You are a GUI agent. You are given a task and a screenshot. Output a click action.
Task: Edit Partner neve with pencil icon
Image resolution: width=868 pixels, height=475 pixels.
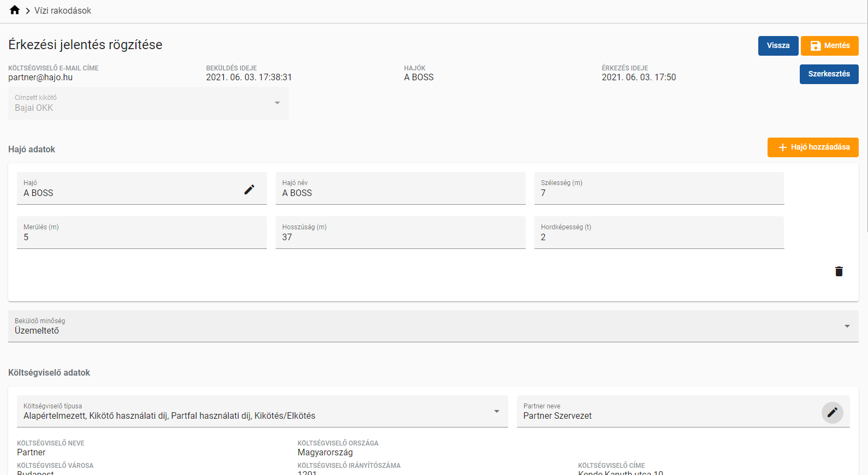click(x=832, y=413)
